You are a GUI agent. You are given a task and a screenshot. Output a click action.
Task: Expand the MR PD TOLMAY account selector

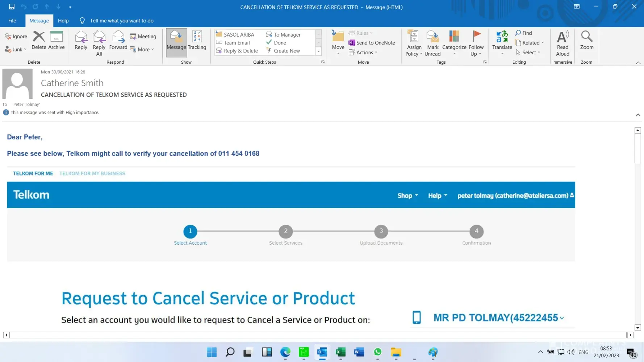point(562,318)
